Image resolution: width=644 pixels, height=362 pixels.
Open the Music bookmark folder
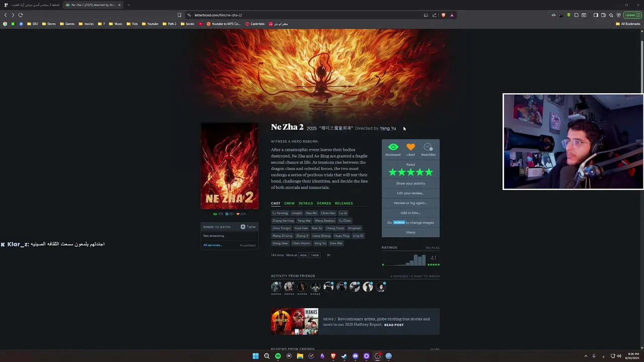[x=116, y=24]
